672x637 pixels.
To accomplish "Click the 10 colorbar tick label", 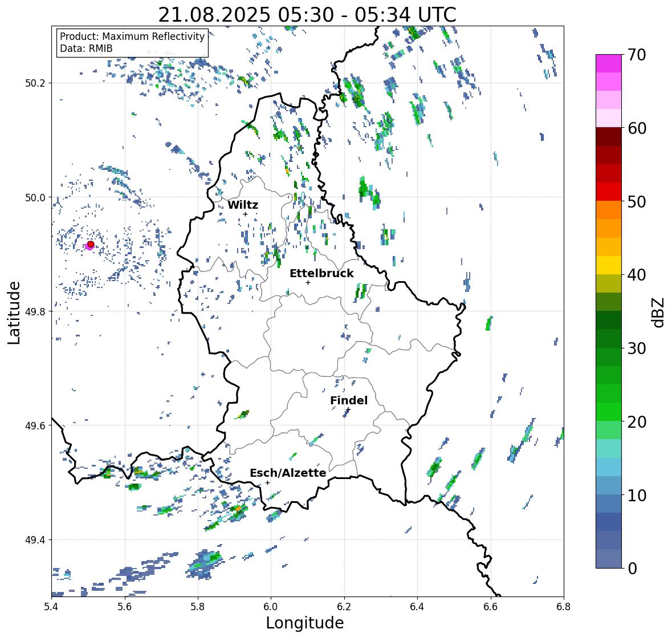I will (x=637, y=495).
